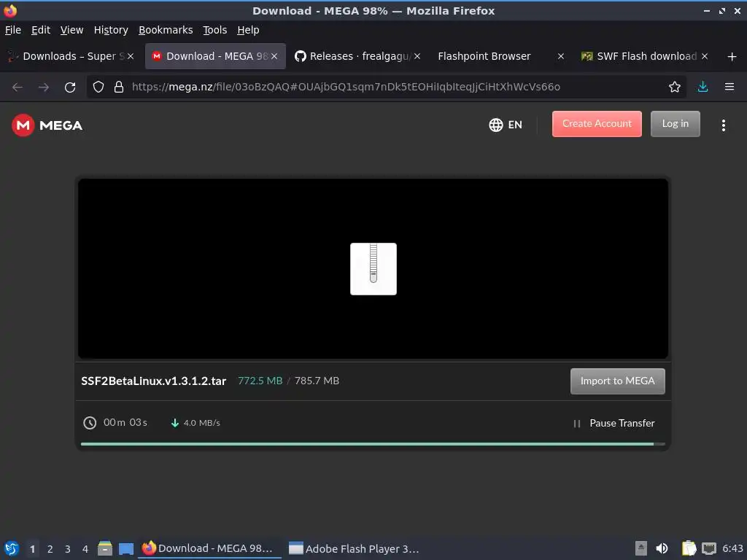Open the language selector globe EN
Screen dimensions: 747x560
pos(506,125)
